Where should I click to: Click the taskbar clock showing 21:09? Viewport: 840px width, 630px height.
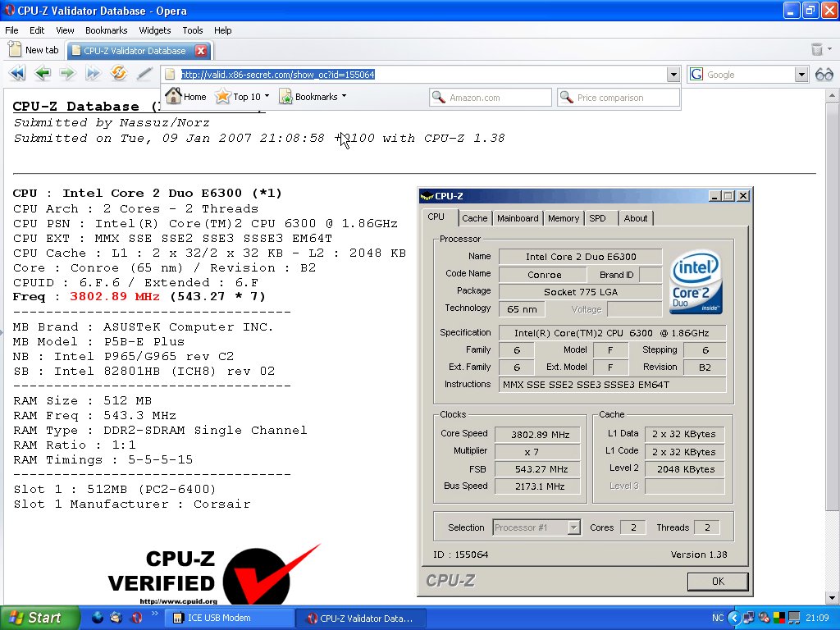point(816,618)
